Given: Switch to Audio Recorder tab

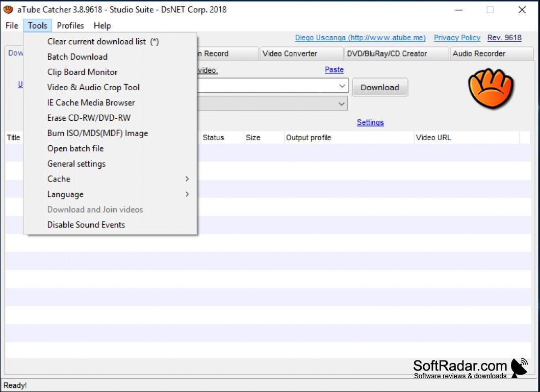Looking at the screenshot, I should [492, 54].
